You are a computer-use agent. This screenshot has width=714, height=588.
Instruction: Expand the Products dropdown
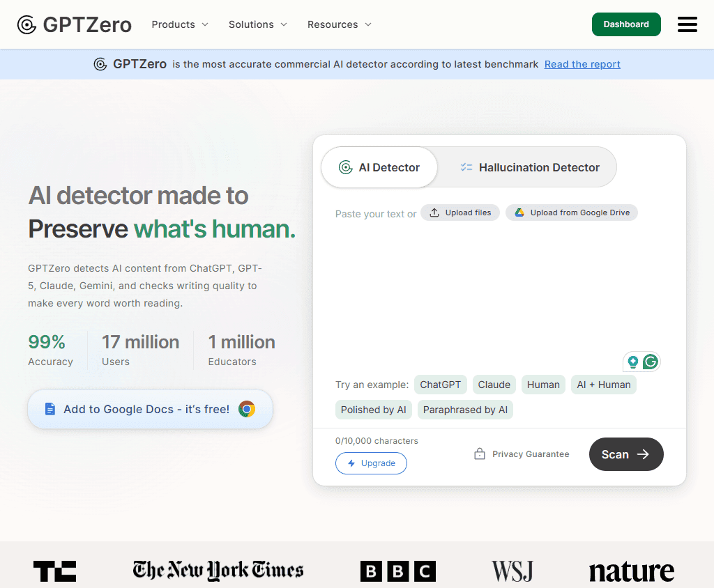pos(180,24)
